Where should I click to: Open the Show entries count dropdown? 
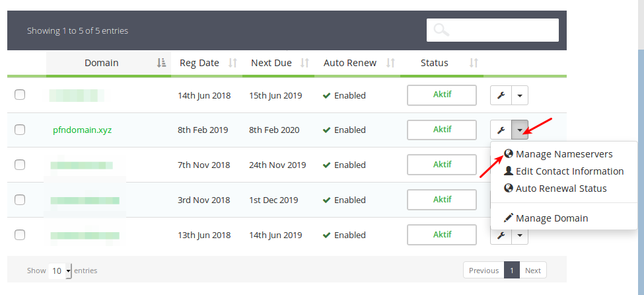click(x=60, y=271)
